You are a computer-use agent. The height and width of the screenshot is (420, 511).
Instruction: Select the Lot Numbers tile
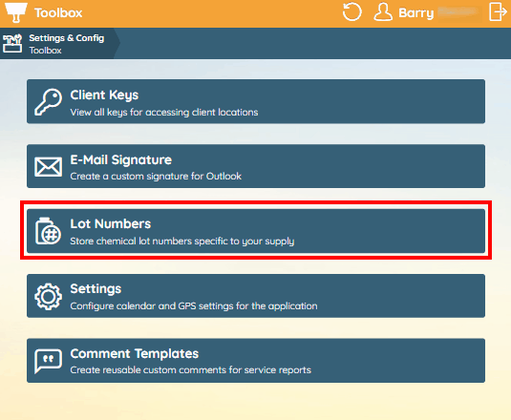pos(256,231)
